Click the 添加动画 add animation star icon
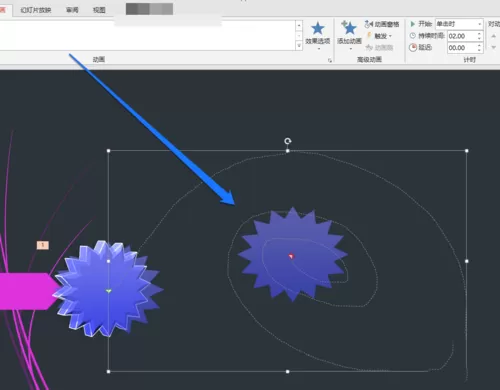 click(x=349, y=28)
